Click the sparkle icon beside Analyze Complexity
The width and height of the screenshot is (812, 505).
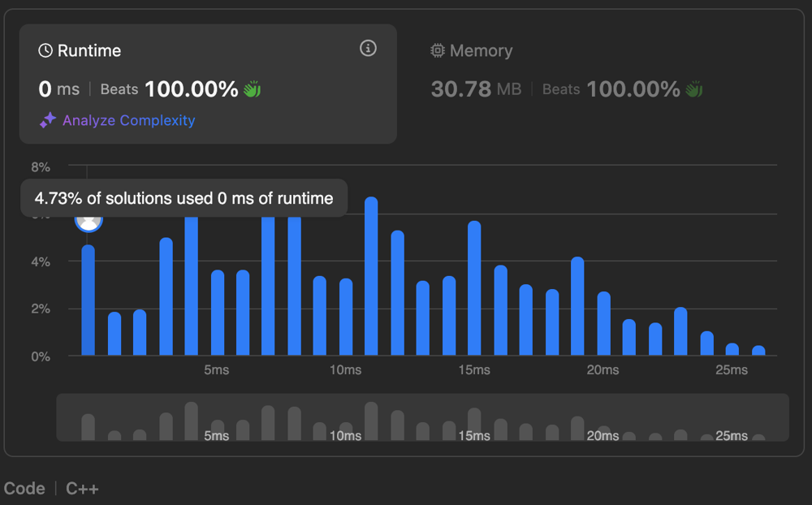(48, 120)
